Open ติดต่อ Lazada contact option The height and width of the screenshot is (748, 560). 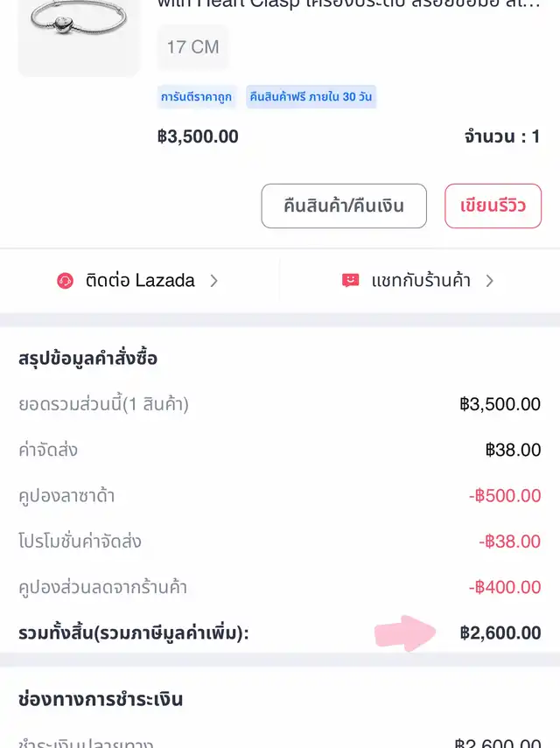pos(140,281)
